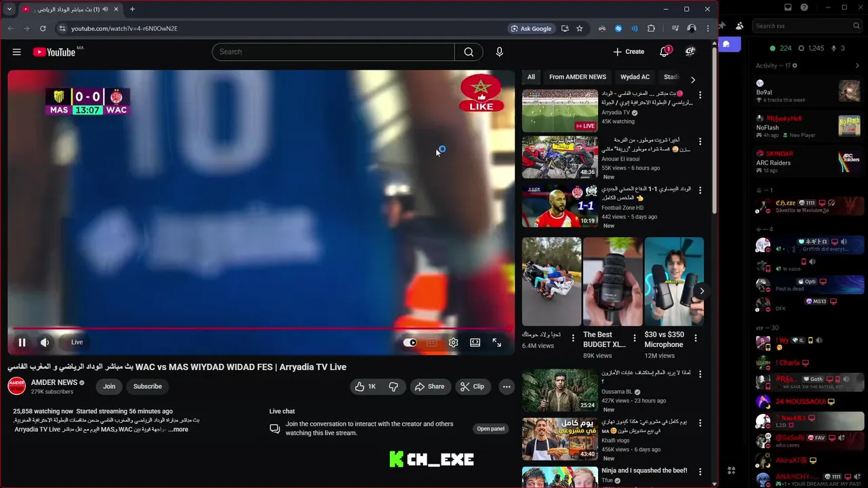This screenshot has width=868, height=488.
Task: Focus Search exe field in chat app
Action: pos(808,26)
